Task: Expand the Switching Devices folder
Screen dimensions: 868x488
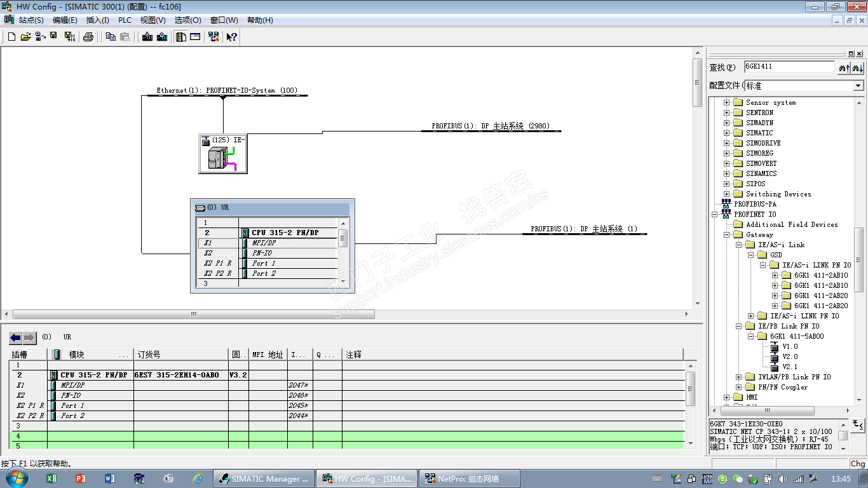Action: point(726,194)
